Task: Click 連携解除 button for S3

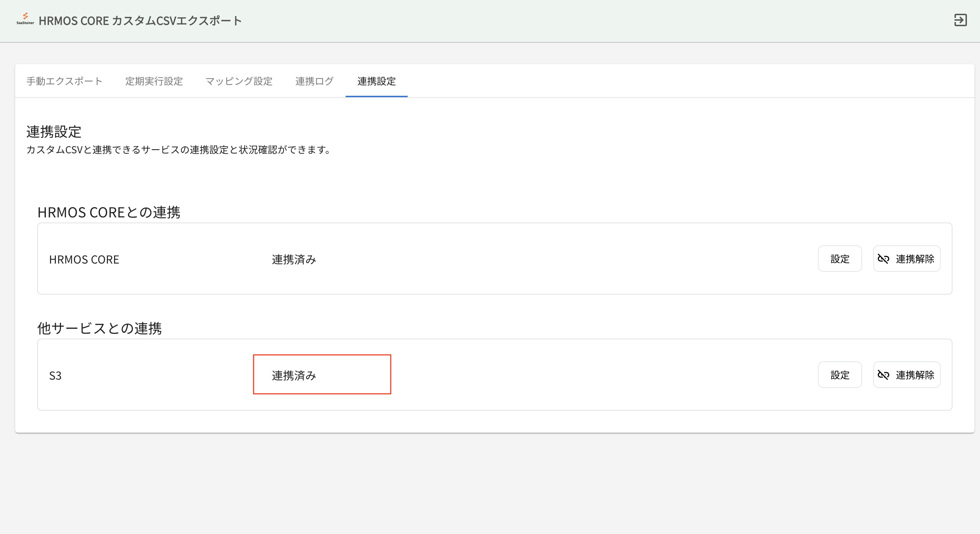Action: 914,375
